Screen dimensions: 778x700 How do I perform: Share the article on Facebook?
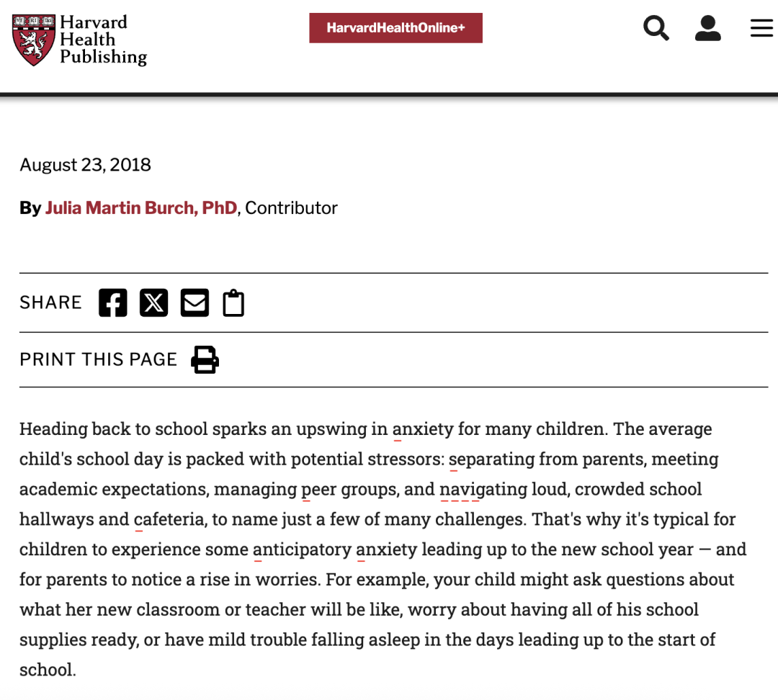click(x=112, y=302)
